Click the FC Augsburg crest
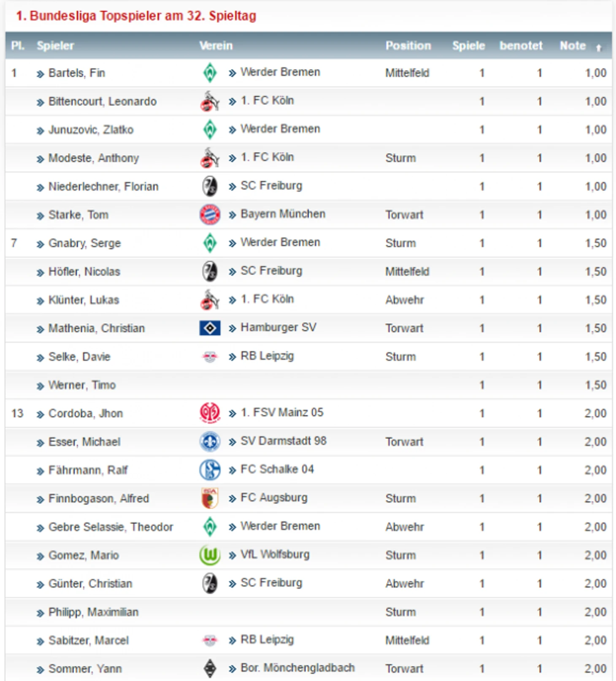The width and height of the screenshot is (616, 681). pyautogui.click(x=210, y=498)
